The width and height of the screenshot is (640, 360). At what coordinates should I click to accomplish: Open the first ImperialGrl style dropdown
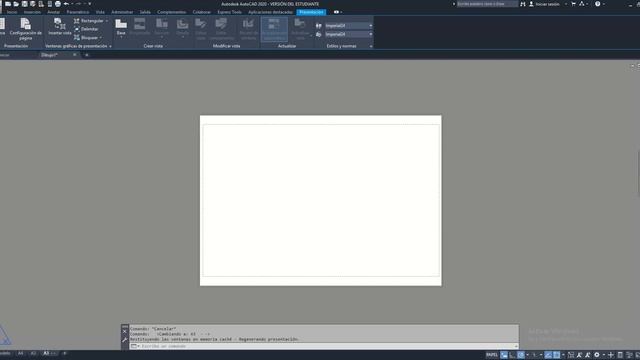click(x=349, y=25)
